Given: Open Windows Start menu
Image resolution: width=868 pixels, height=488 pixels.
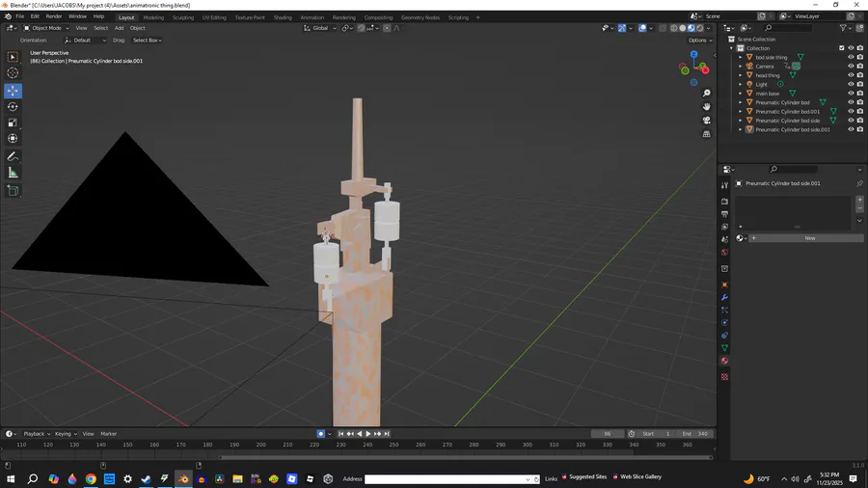Looking at the screenshot, I should 11,479.
